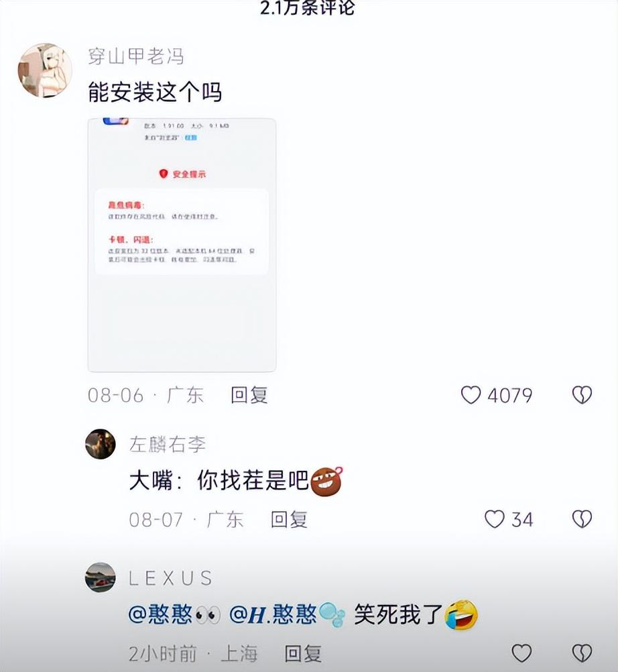Dislike 左麟右李's reply via broken heart
The image size is (618, 672).
(x=582, y=519)
